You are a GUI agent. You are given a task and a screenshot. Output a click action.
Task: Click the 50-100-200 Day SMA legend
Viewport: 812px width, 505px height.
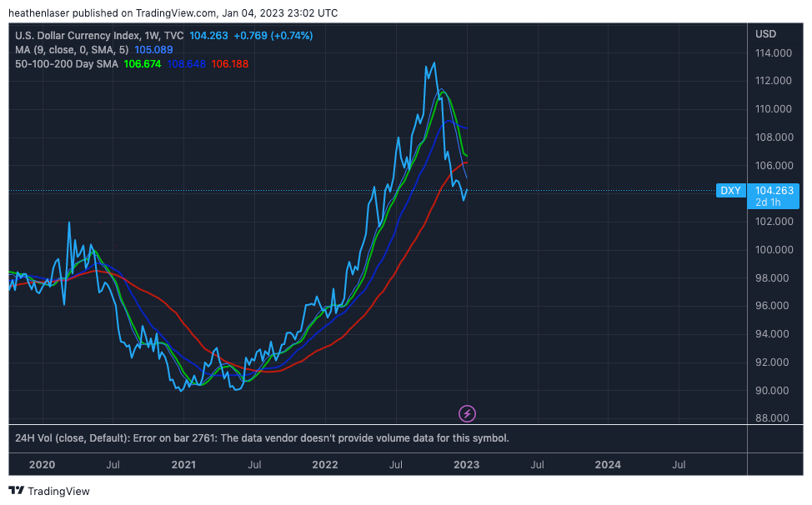pos(67,64)
